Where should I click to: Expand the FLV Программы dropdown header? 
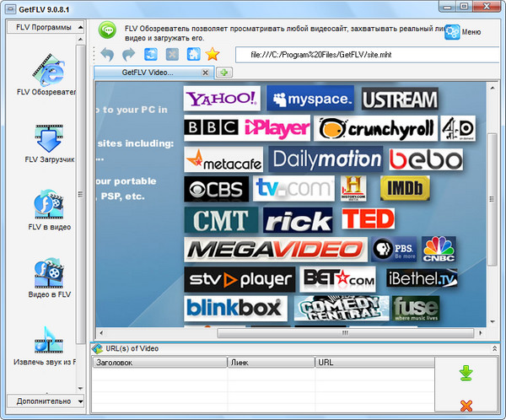click(44, 27)
